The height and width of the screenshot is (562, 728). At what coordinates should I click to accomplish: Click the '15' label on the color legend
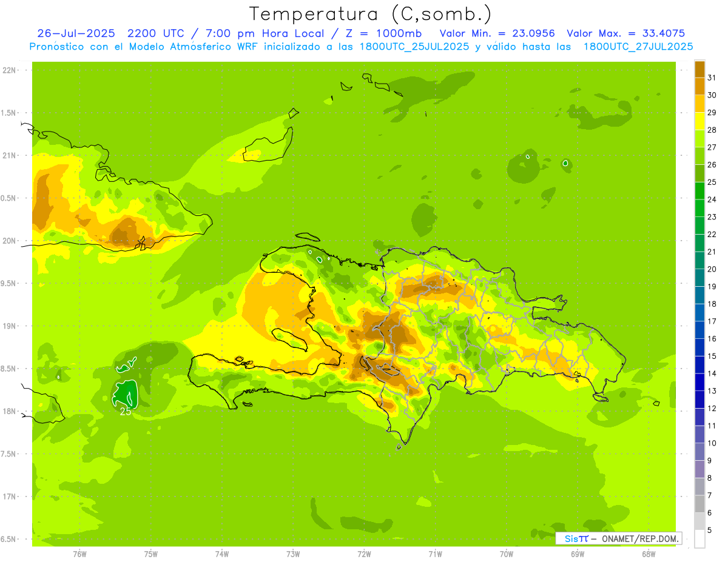point(712,356)
